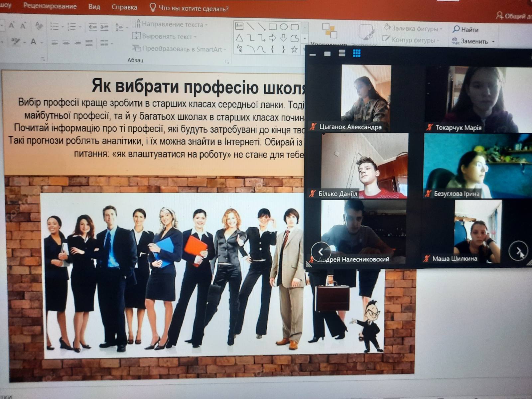Choose the isosceles triangle shape
Image resolution: width=532 pixels, height=399 pixels.
[x=239, y=38]
